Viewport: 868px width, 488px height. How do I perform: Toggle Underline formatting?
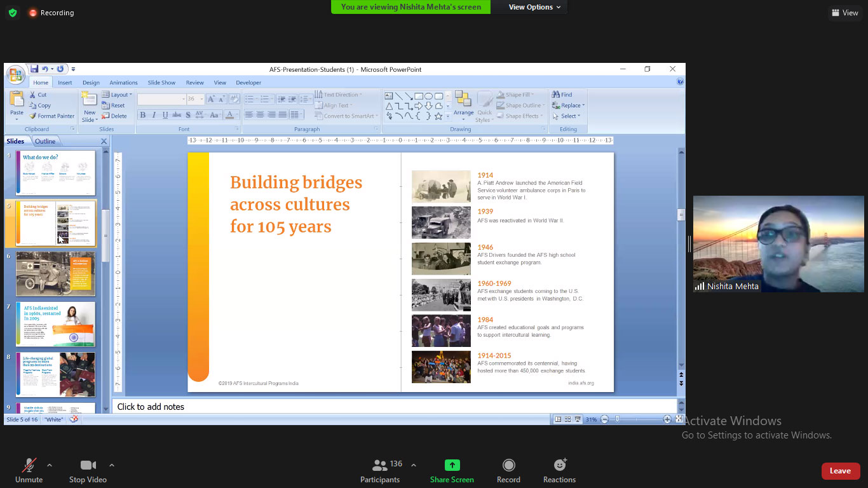(x=165, y=115)
